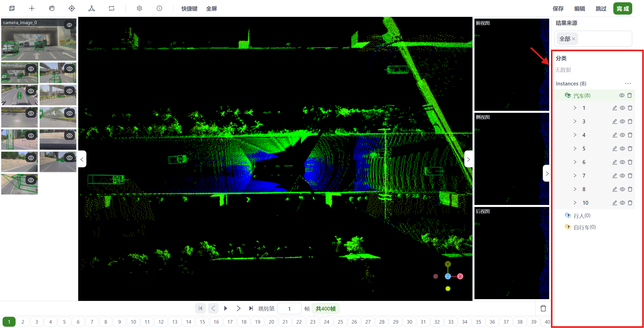The height and width of the screenshot is (328, 644).
Task: Hide instance 6 with its eye icon
Action: (x=622, y=162)
